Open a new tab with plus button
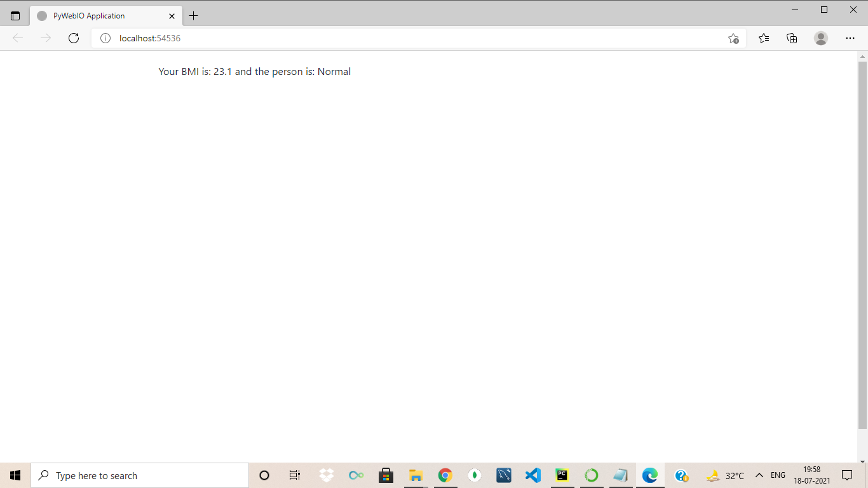868x488 pixels. click(x=194, y=16)
